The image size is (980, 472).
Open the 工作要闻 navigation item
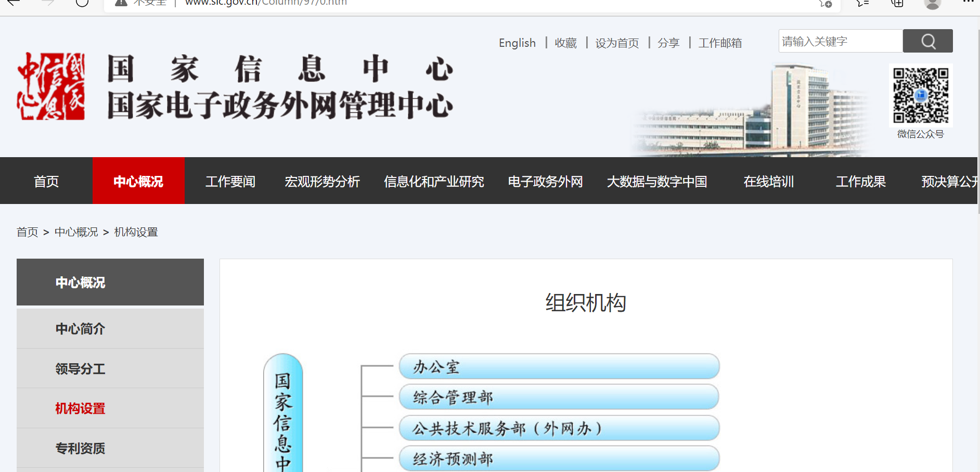230,181
